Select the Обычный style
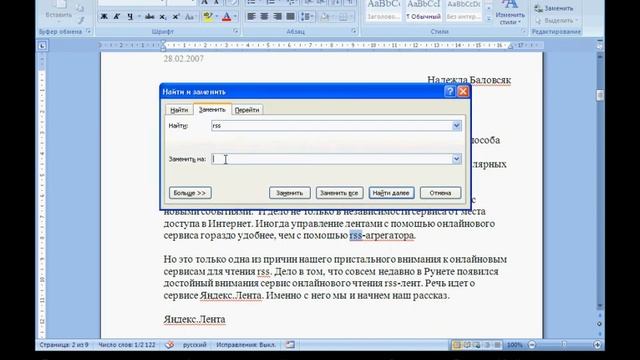This screenshot has width=640, height=360. (423, 10)
